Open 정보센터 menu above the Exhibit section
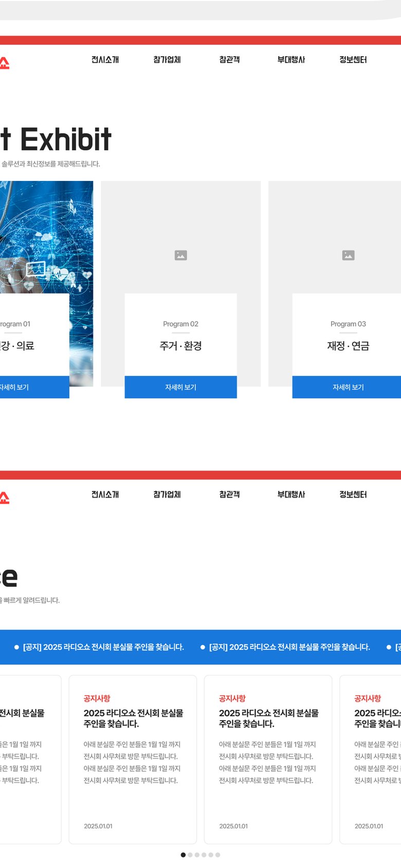The height and width of the screenshot is (868, 401). click(353, 60)
